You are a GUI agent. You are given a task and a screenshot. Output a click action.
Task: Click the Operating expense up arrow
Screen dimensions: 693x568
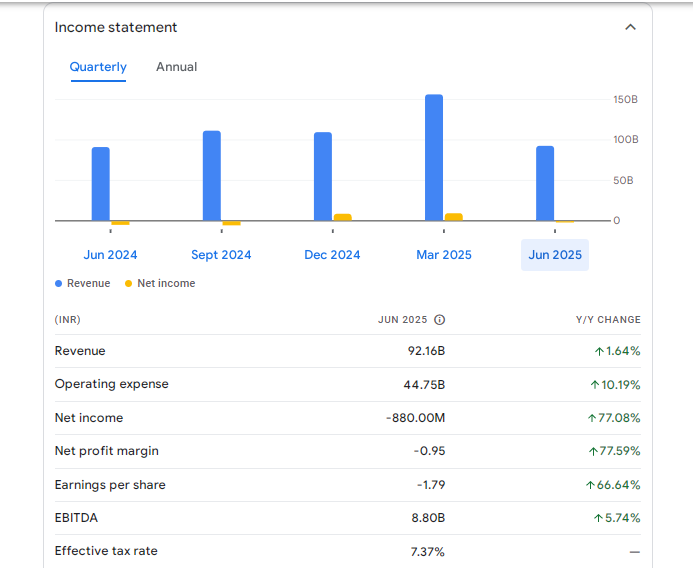(595, 385)
